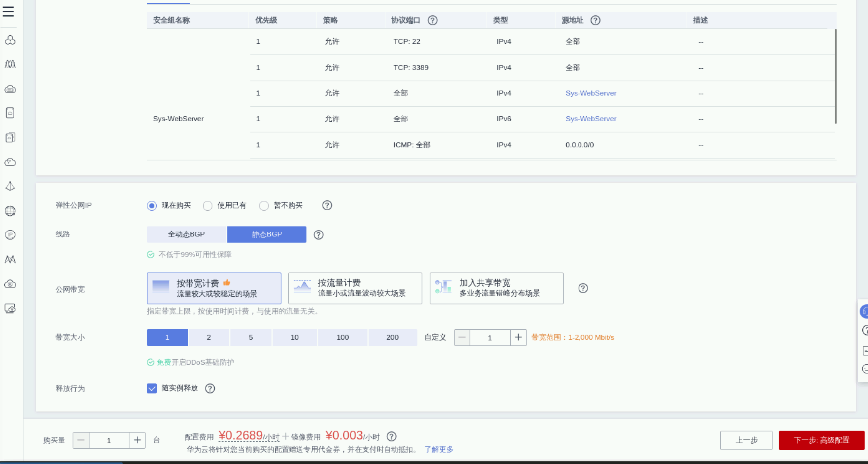Set bandwidth size to 200
The width and height of the screenshot is (868, 464).
tap(392, 337)
